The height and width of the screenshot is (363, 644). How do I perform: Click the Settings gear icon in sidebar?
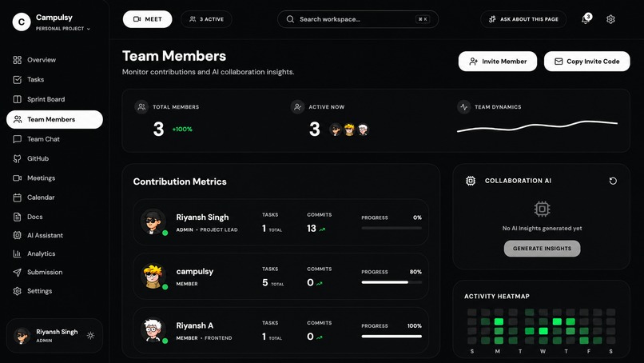pyautogui.click(x=18, y=291)
